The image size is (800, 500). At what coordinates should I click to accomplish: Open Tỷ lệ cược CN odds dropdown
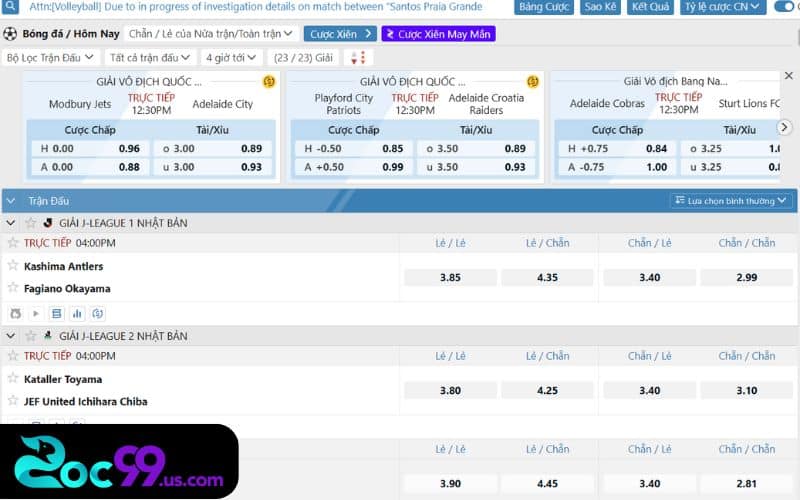(722, 7)
